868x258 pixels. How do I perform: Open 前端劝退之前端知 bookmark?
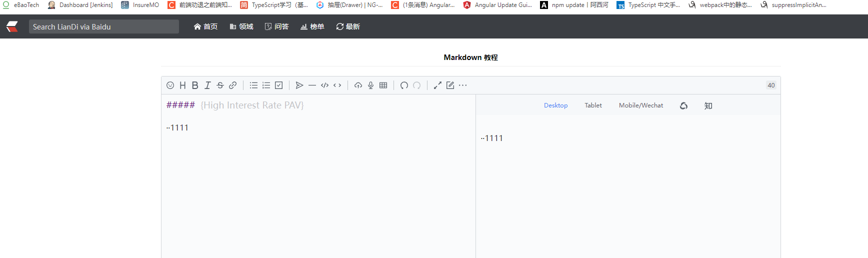coord(200,5)
